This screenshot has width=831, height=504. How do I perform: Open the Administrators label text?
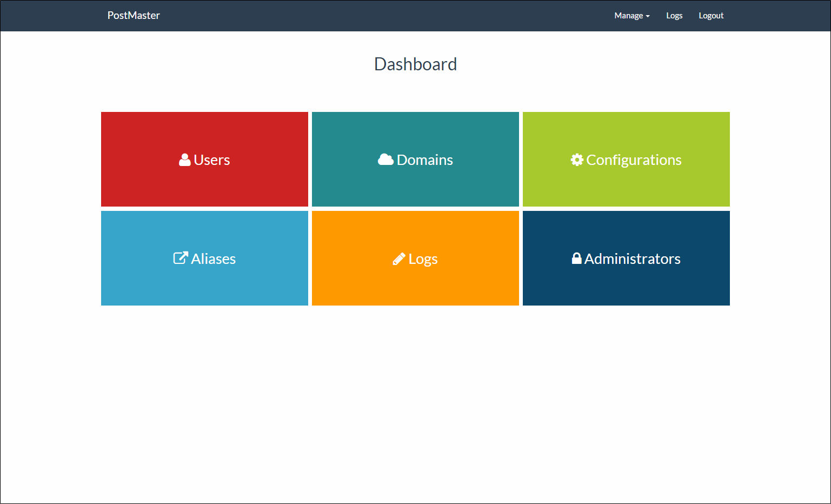point(632,259)
